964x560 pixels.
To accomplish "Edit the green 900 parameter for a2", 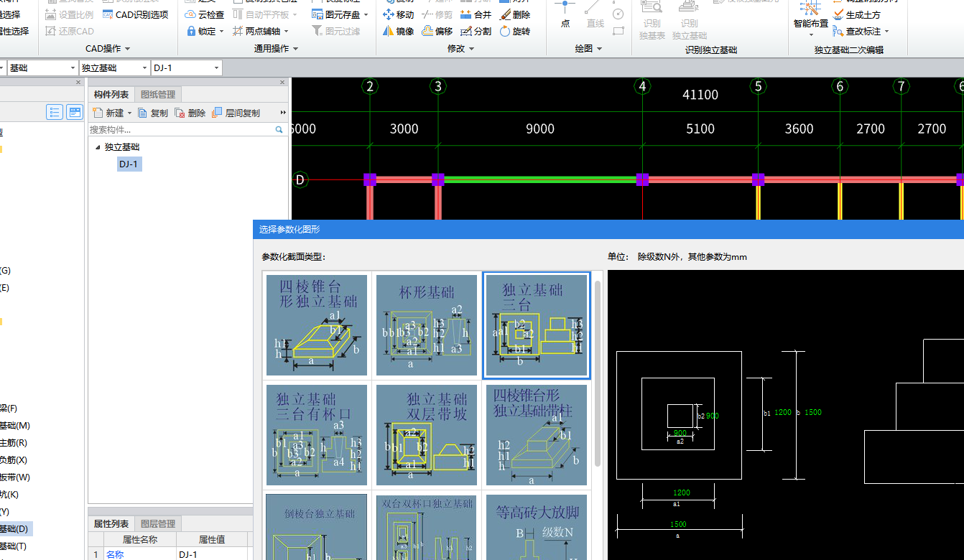I will point(680,433).
